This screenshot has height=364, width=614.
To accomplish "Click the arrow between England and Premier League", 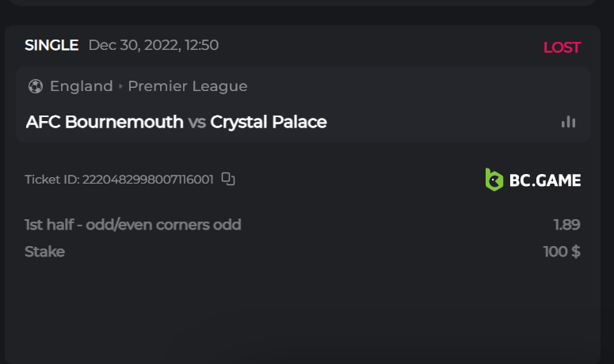I will point(120,86).
